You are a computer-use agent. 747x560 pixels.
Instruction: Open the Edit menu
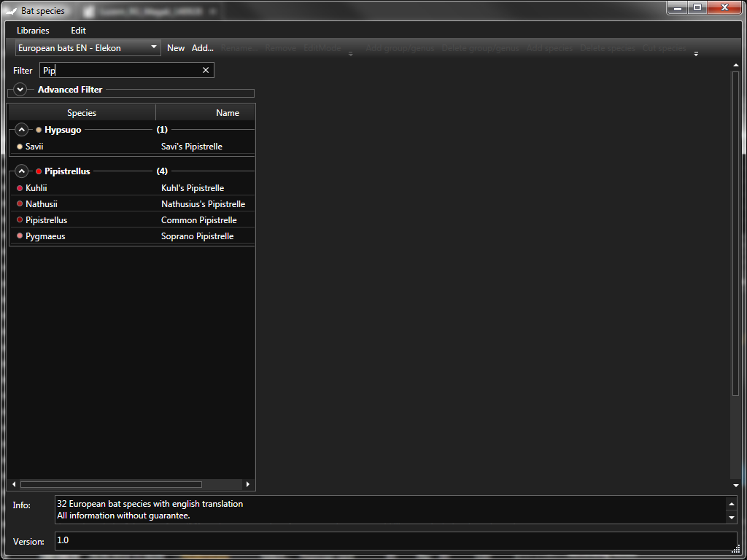pos(78,31)
